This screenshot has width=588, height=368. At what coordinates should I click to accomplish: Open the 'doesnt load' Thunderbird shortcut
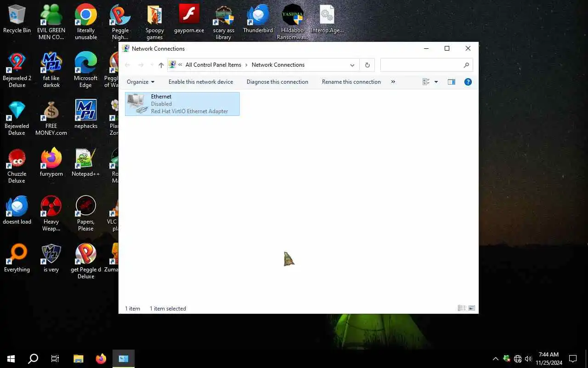pos(17,211)
